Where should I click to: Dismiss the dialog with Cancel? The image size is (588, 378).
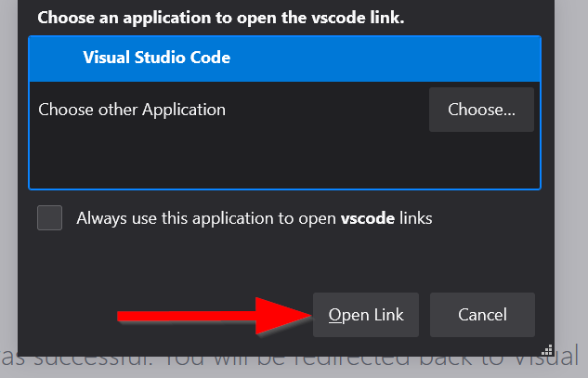[x=482, y=315]
